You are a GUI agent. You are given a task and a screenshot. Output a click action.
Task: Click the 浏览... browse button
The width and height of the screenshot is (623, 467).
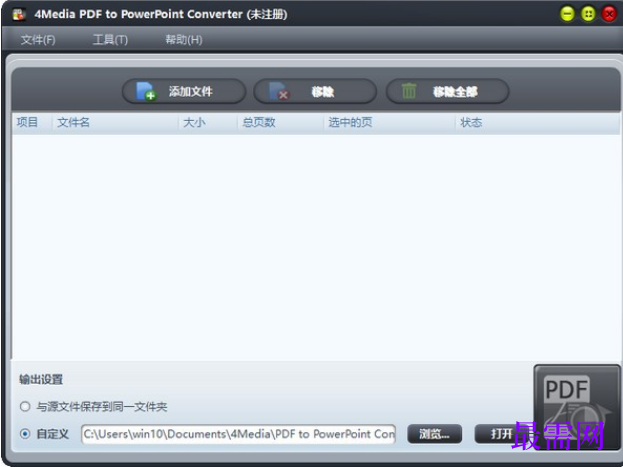[435, 434]
